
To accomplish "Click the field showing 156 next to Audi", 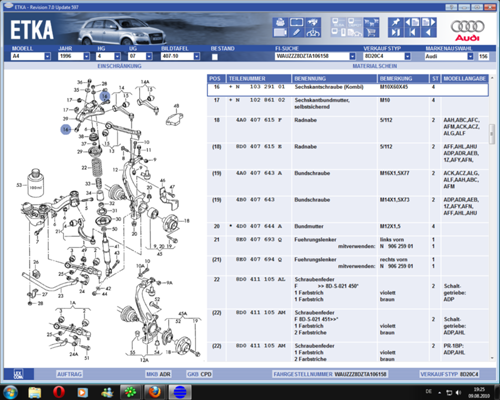I will 483,56.
